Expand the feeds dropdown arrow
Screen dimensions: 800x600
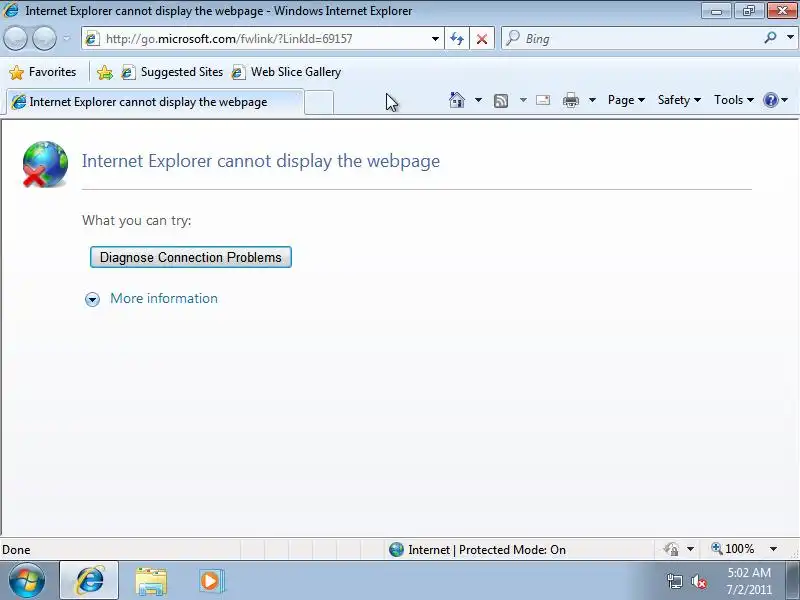pyautogui.click(x=523, y=100)
